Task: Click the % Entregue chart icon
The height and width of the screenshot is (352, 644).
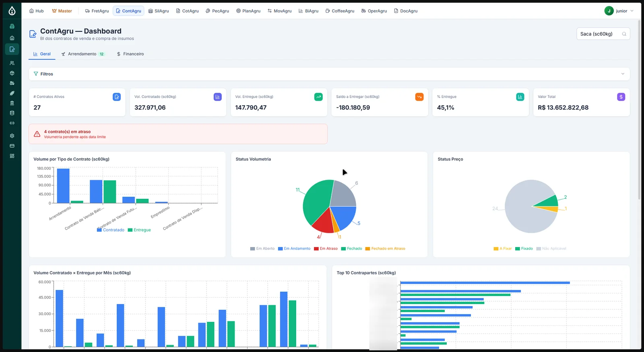Action: click(x=520, y=97)
